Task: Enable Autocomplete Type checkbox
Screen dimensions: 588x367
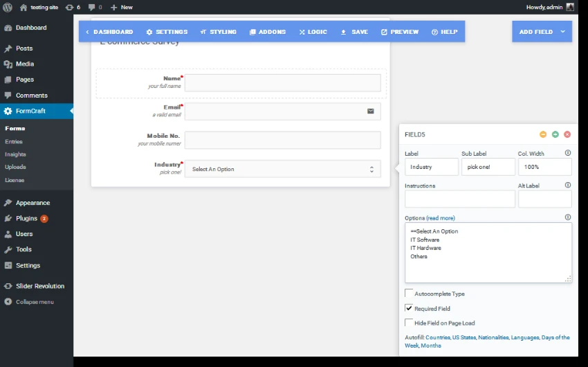Action: (x=409, y=293)
